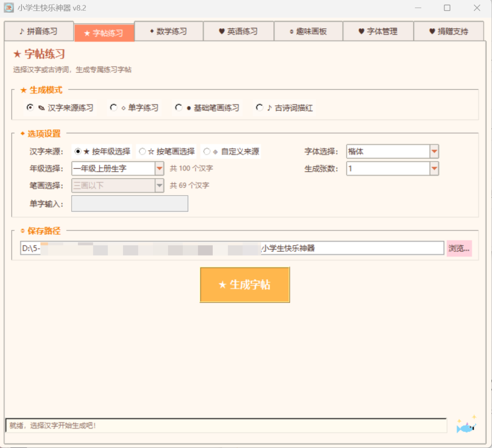Choose the 单字练习 mode radio button
Image resolution: width=492 pixels, height=448 pixels.
tap(134, 108)
